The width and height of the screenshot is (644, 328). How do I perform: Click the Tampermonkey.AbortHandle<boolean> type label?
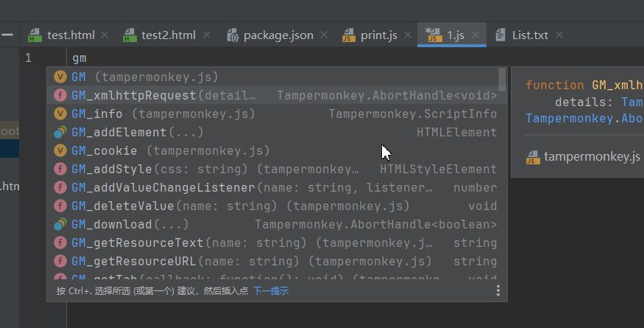click(x=376, y=224)
